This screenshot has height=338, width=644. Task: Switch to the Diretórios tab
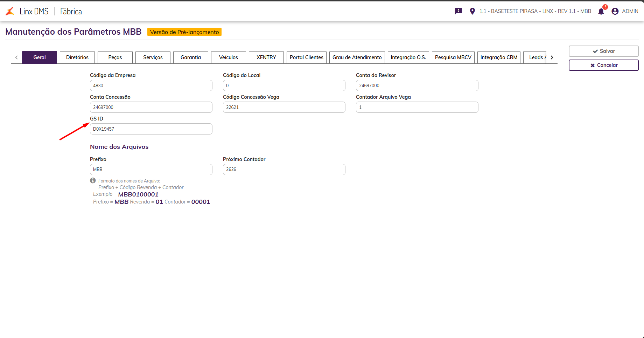tap(77, 57)
